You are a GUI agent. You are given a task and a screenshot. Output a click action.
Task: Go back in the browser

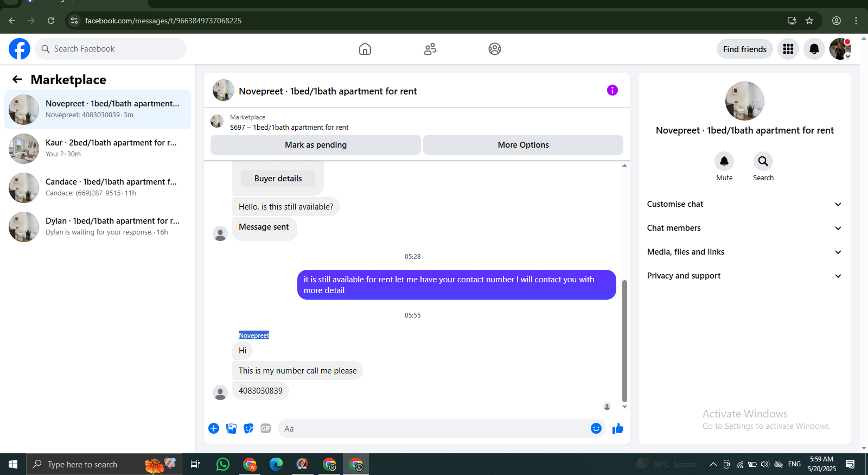(12, 21)
